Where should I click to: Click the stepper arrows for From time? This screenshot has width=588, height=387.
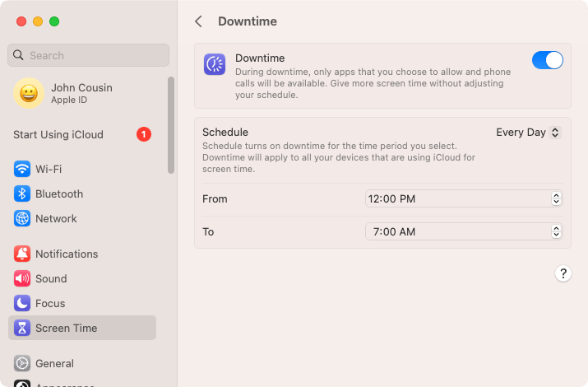(x=556, y=198)
